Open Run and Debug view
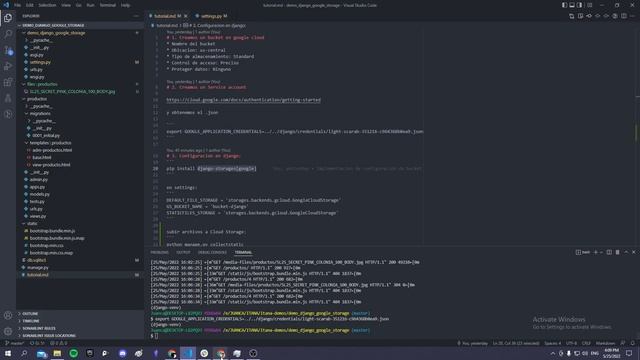This screenshot has height=360, width=640. [8, 66]
